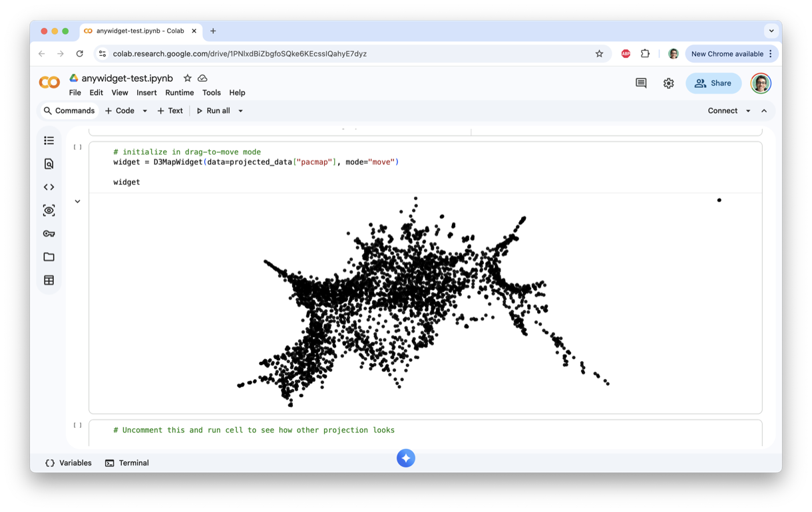Image resolution: width=812 pixels, height=512 pixels.
Task: Expand the Connect options dropdown arrow
Action: coord(748,111)
